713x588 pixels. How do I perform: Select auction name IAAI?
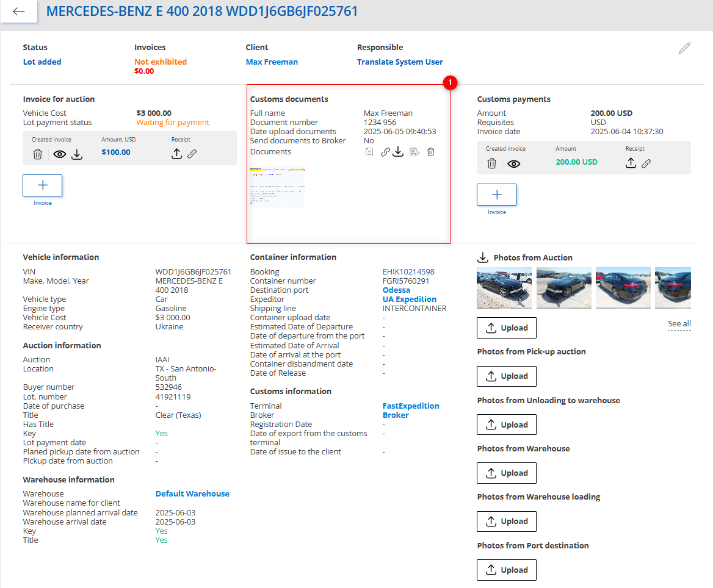point(162,359)
